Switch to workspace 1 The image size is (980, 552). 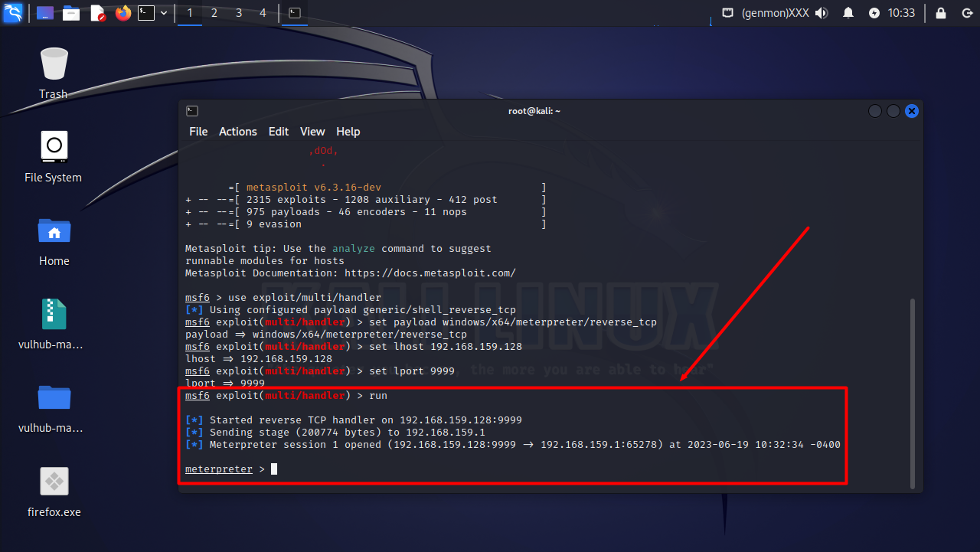pyautogui.click(x=190, y=13)
